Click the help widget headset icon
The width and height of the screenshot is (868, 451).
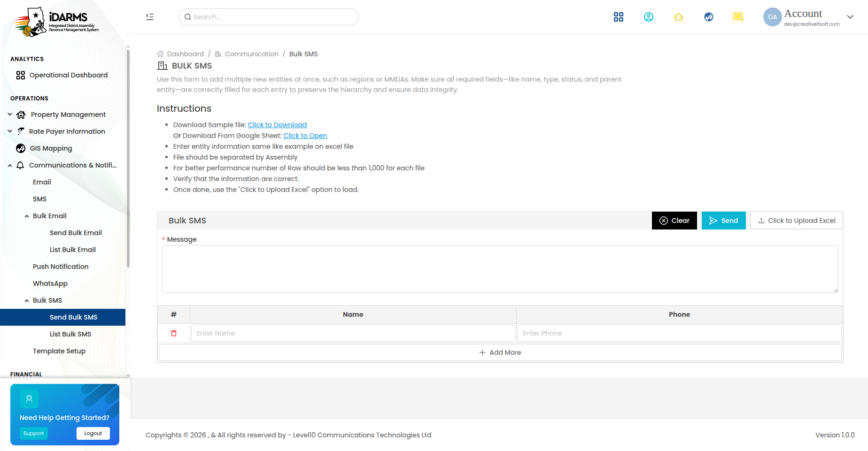(29, 399)
